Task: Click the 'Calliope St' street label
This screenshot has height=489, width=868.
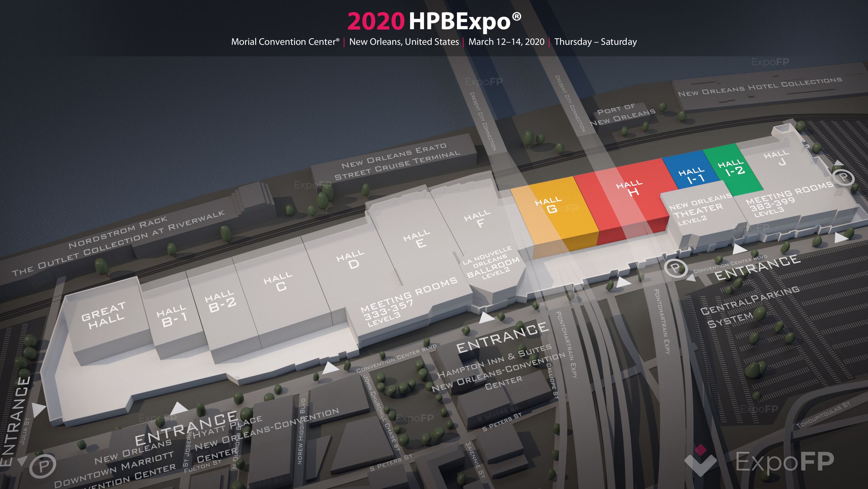Action: coord(552,380)
